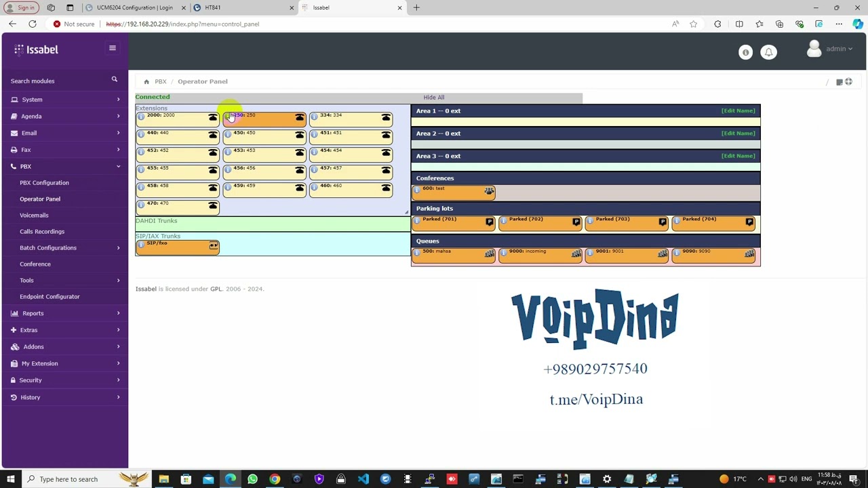Viewport: 868px width, 488px height.
Task: Click the GPL license link
Action: (216, 289)
